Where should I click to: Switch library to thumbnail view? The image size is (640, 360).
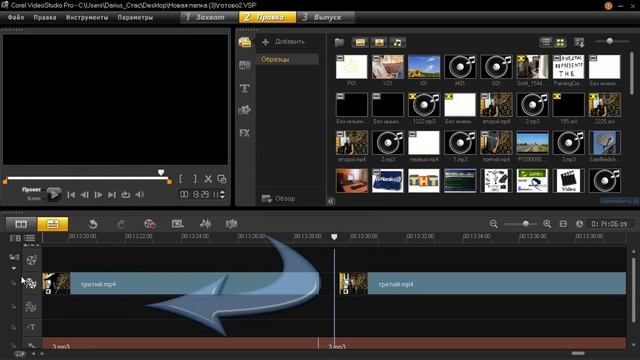coord(560,42)
